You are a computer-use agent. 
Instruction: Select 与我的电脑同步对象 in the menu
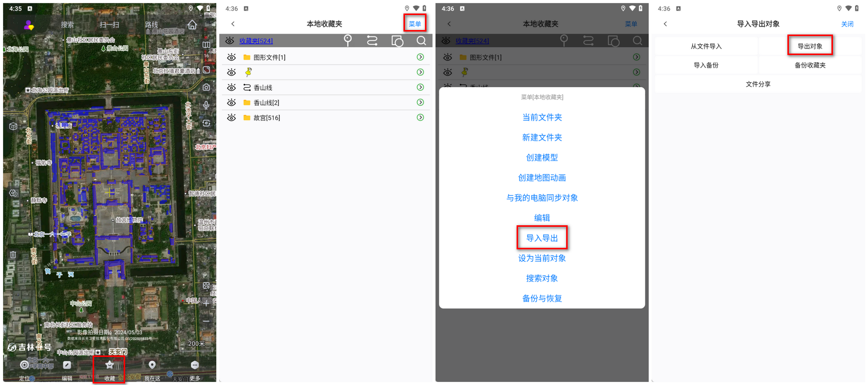[x=542, y=198]
